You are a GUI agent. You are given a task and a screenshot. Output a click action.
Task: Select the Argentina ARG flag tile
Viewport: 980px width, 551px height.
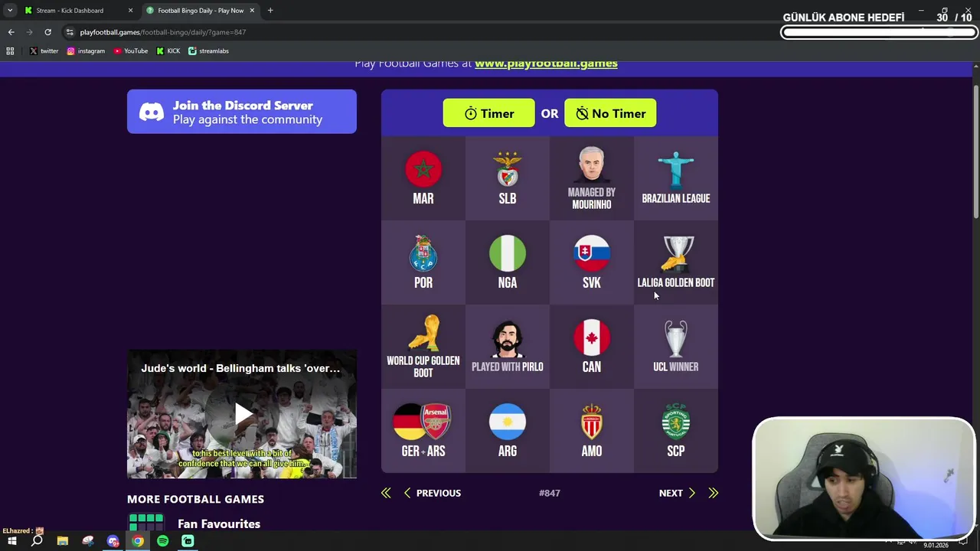point(508,431)
